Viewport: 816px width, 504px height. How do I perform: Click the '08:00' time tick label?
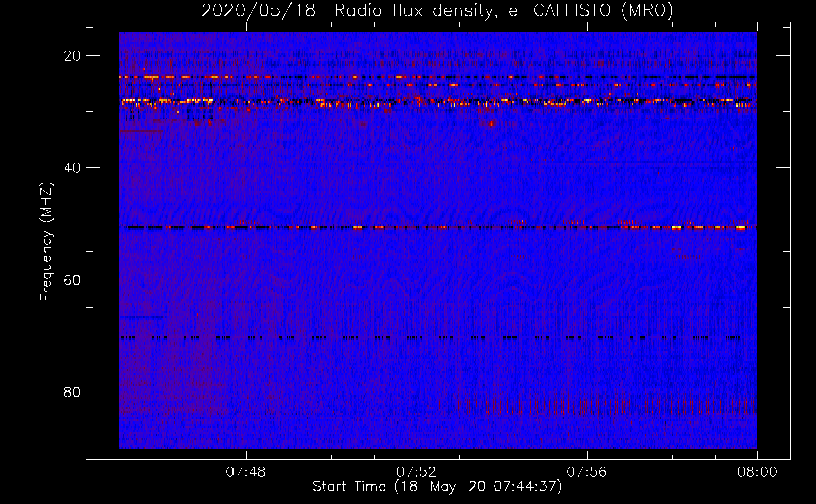point(757,472)
